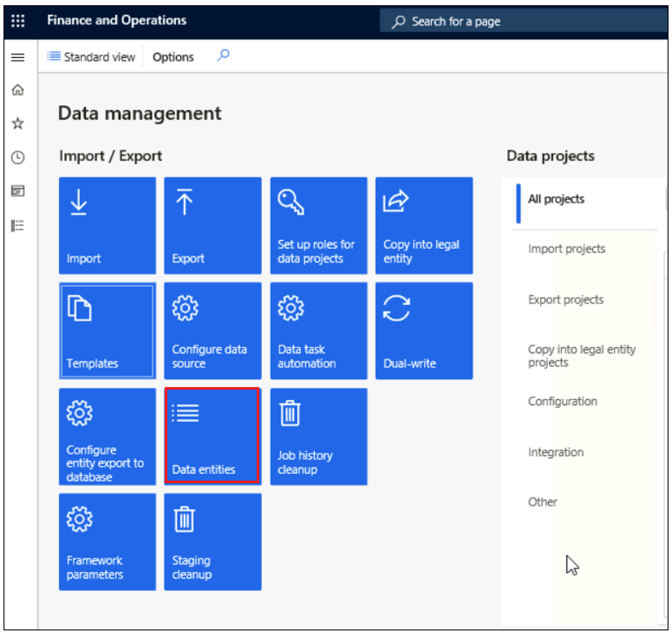Open Set up roles for data projects tile
Viewport: 672px width, 633px height.
tap(318, 226)
